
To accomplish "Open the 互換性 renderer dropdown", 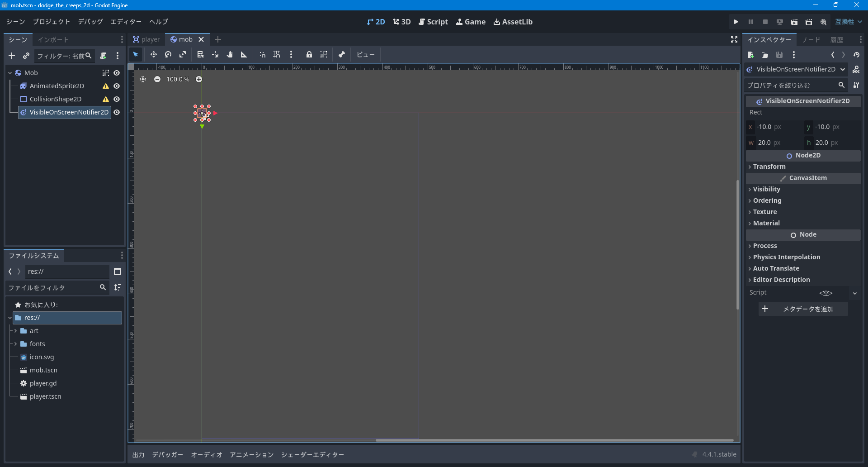I will tap(849, 22).
